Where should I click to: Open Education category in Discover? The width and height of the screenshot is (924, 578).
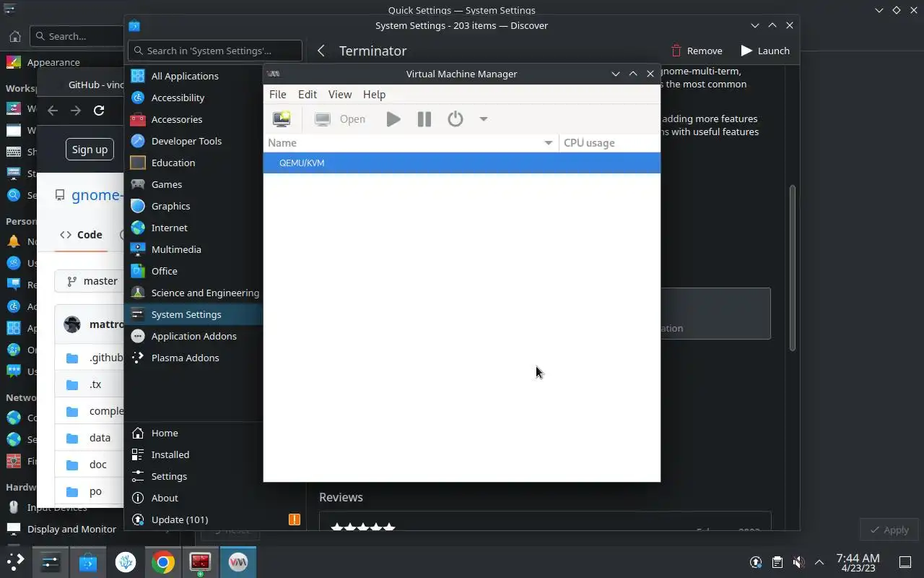193,163
